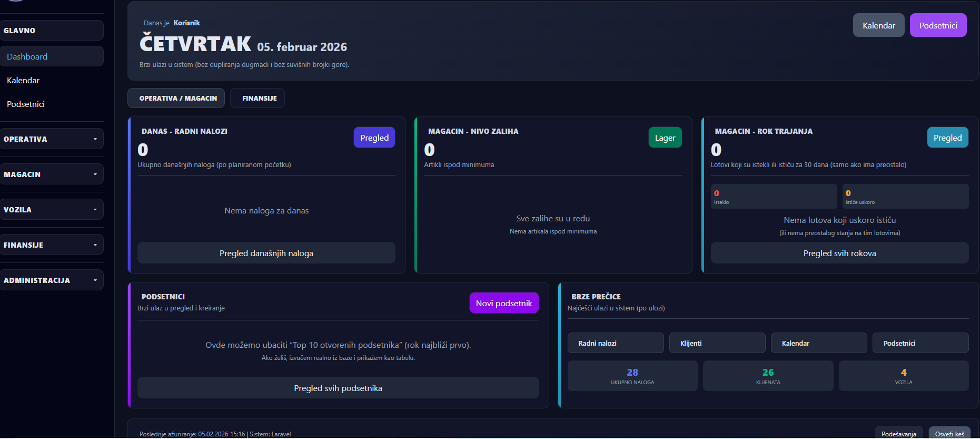Screen dimensions: 980x439
Task: Open Pregled današnjih naloga
Action: 266,253
